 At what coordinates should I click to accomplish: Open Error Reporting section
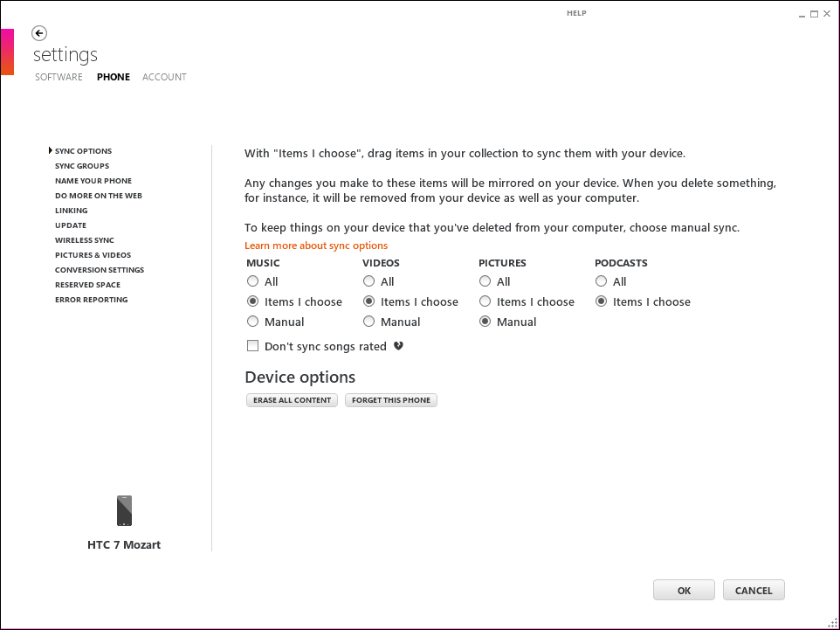(x=92, y=300)
